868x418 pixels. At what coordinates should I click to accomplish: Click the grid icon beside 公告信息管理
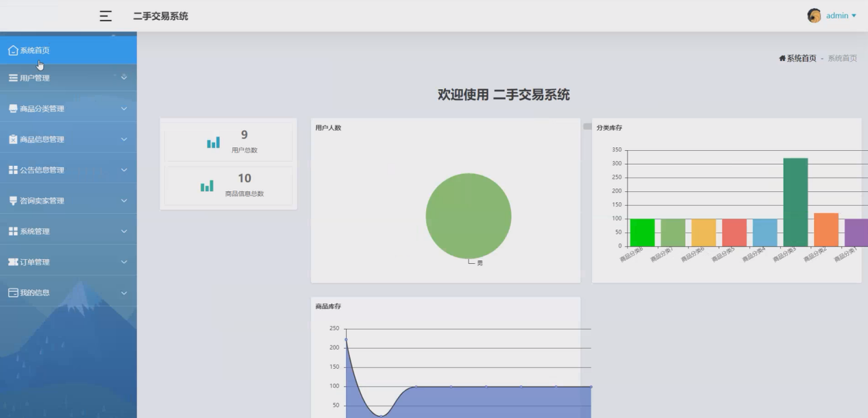[12, 169]
